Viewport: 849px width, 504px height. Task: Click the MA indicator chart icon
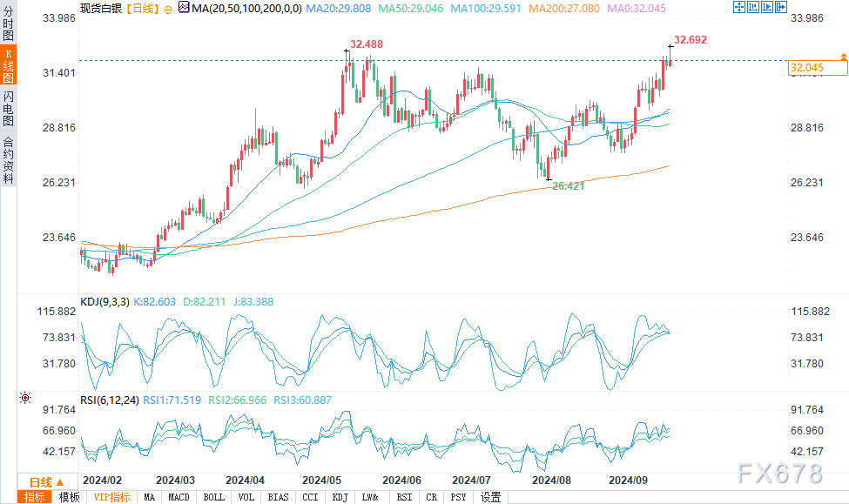point(184,8)
